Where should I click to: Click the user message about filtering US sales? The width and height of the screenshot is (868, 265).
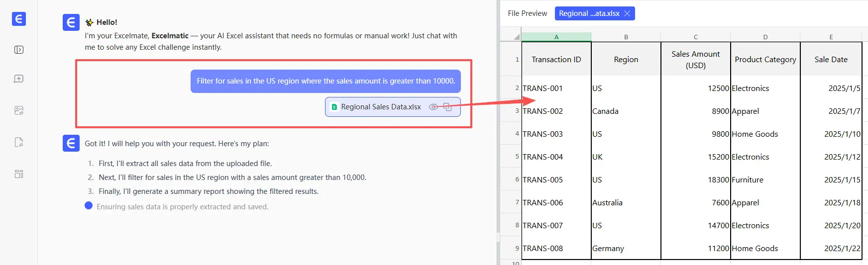click(325, 81)
